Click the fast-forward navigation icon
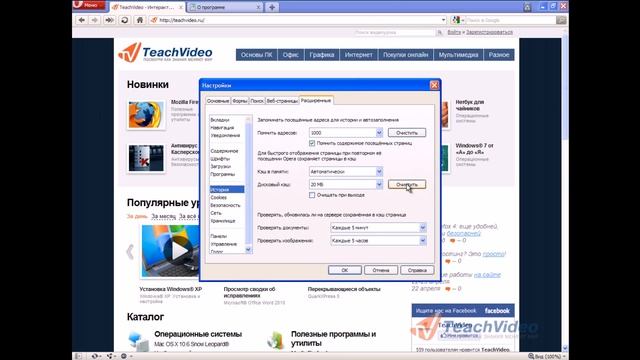 click(x=109, y=20)
